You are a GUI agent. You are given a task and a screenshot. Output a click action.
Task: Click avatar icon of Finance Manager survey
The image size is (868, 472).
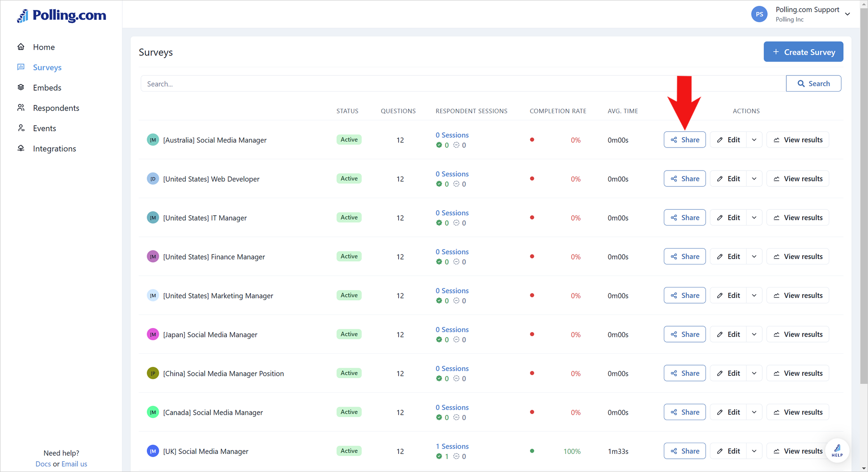coord(153,256)
